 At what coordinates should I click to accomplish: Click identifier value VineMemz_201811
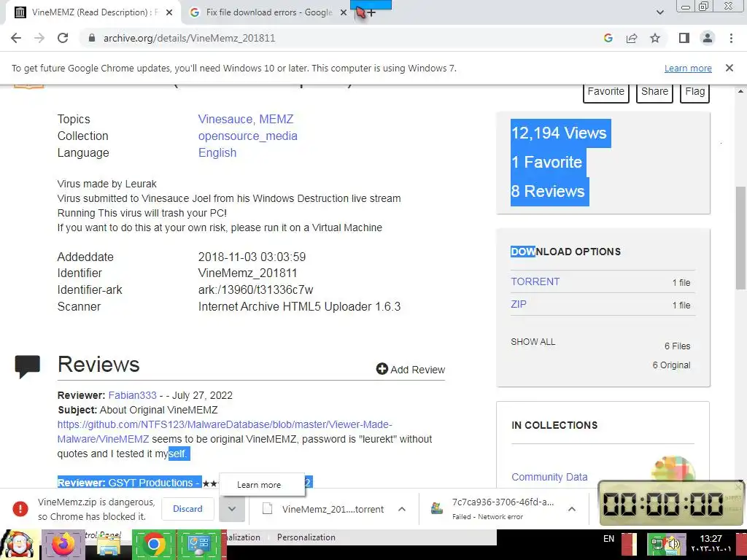(x=248, y=273)
